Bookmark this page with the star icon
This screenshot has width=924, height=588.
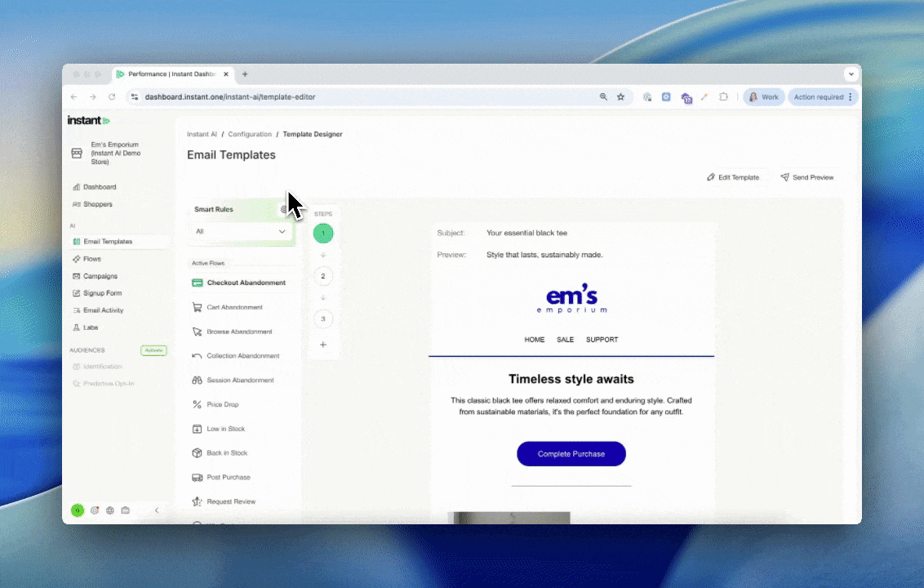pos(620,97)
